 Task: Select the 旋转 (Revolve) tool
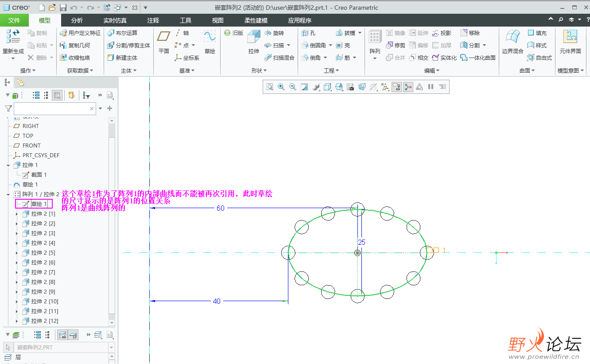274,33
